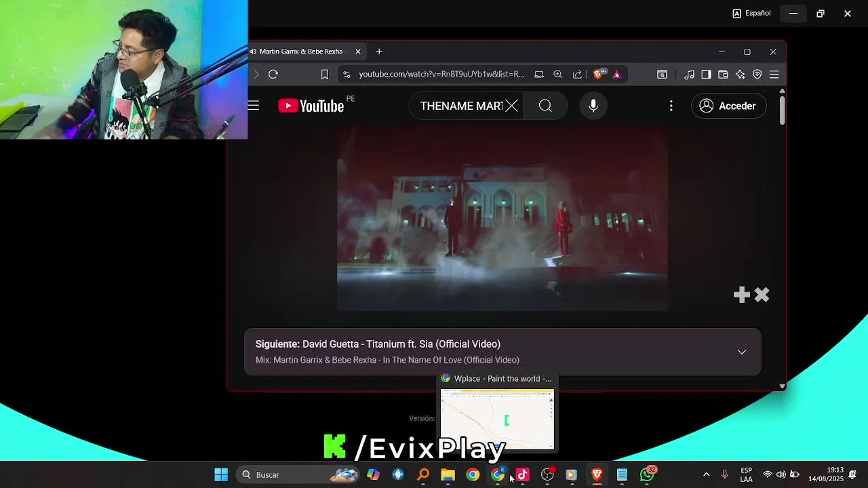
Task: Open the Windows Start menu
Action: pyautogui.click(x=221, y=474)
